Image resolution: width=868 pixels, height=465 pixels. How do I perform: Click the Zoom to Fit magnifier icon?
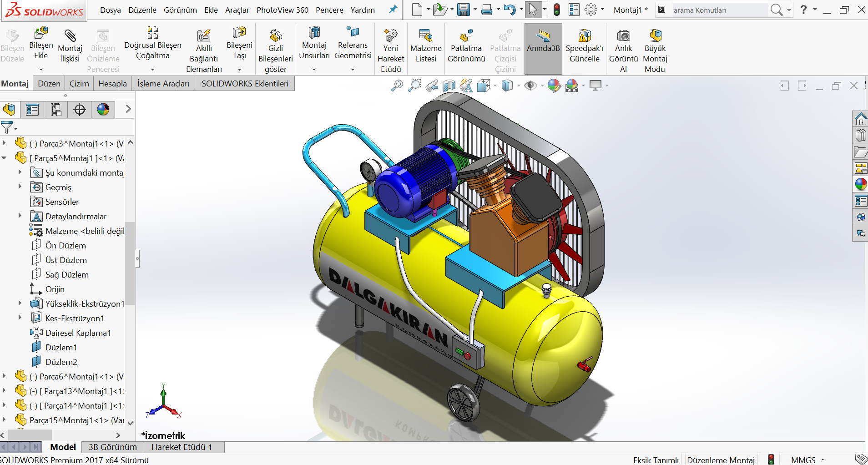[397, 86]
